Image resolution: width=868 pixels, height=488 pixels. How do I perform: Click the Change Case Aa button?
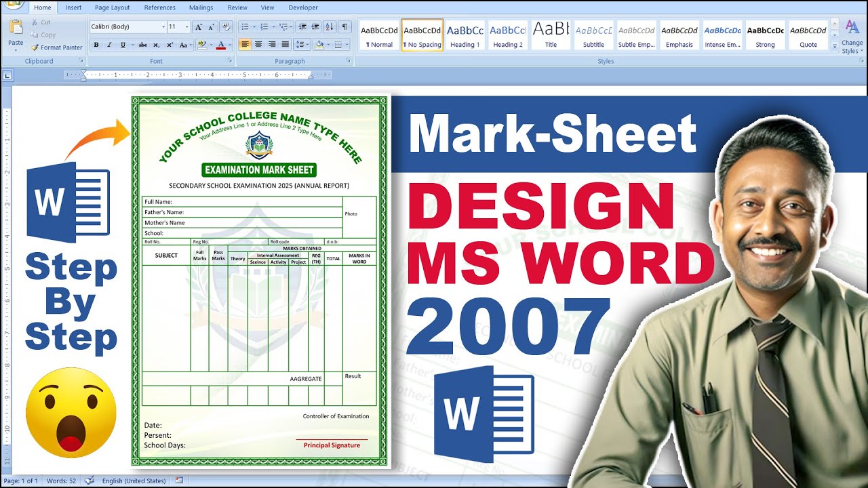coord(185,45)
